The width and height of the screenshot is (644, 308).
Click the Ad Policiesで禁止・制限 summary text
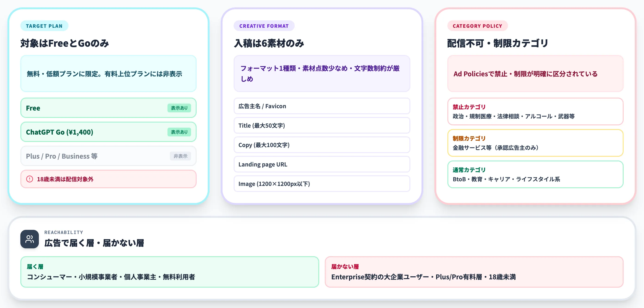[x=525, y=74]
